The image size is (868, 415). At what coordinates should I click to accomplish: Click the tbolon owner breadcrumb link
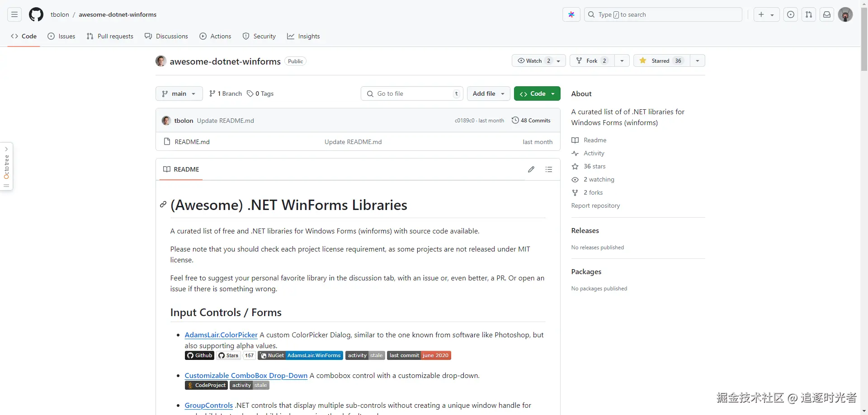tap(60, 14)
